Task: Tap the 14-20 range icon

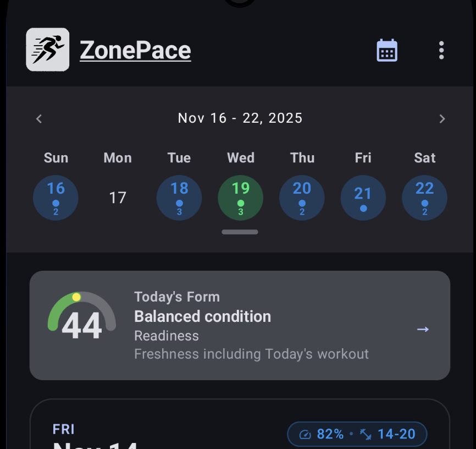Action: tap(366, 434)
